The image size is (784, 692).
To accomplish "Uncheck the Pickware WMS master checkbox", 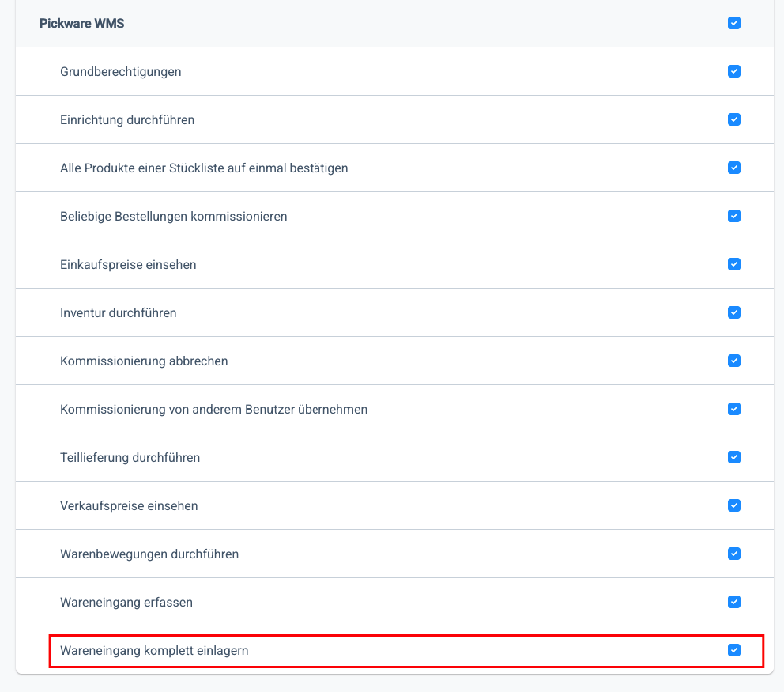I will [734, 23].
